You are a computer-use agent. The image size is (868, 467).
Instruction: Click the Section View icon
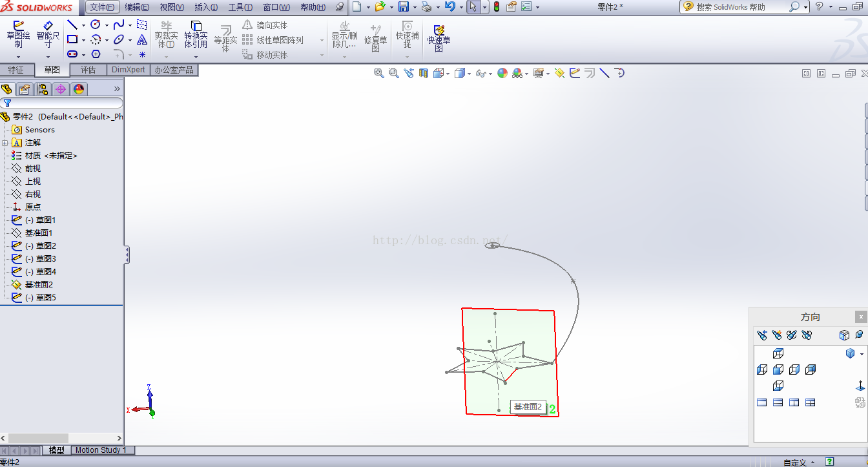point(424,73)
